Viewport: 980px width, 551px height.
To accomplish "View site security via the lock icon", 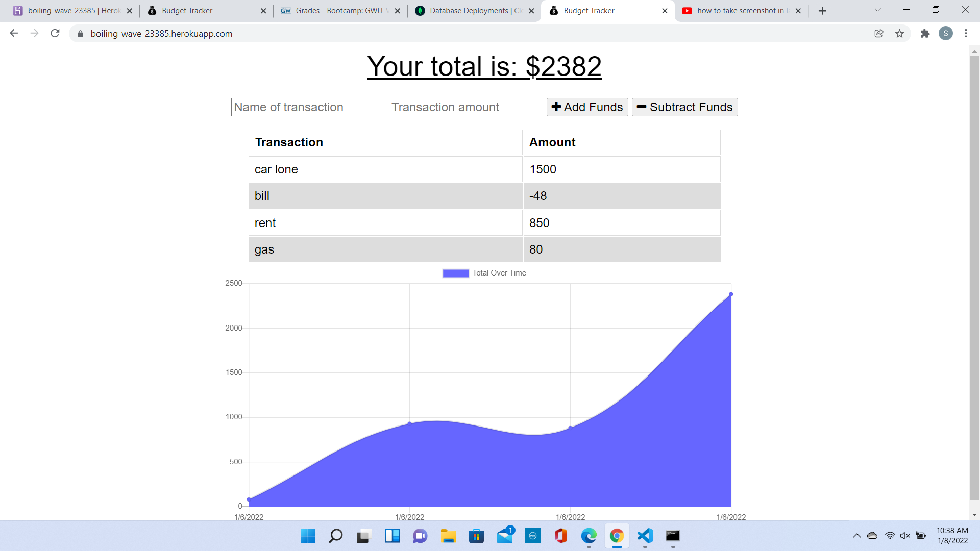I will tap(80, 34).
